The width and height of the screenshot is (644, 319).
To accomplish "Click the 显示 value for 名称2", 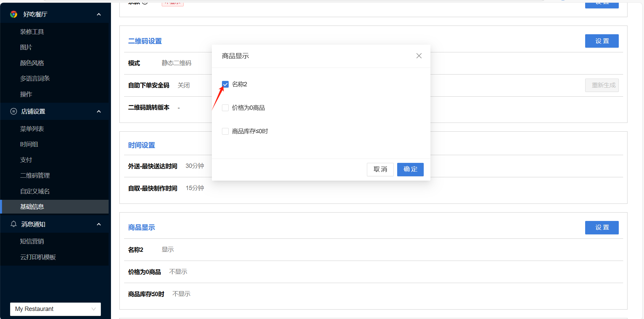I will 168,249.
